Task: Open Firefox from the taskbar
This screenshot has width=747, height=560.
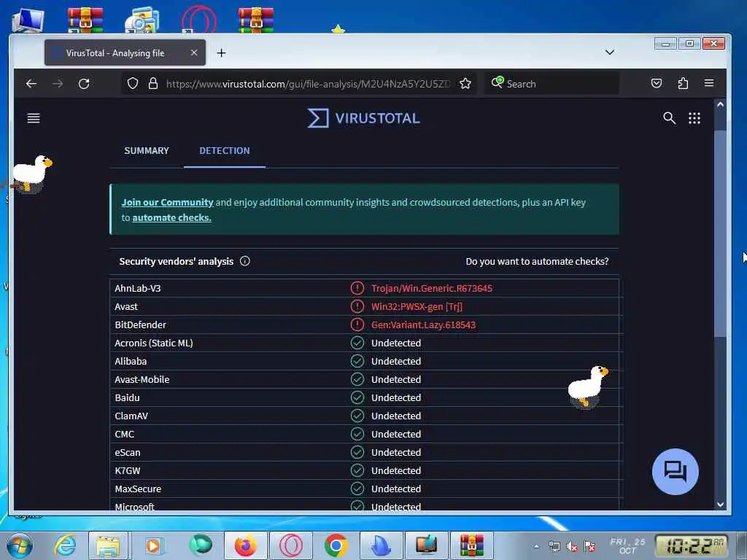Action: coord(246,545)
